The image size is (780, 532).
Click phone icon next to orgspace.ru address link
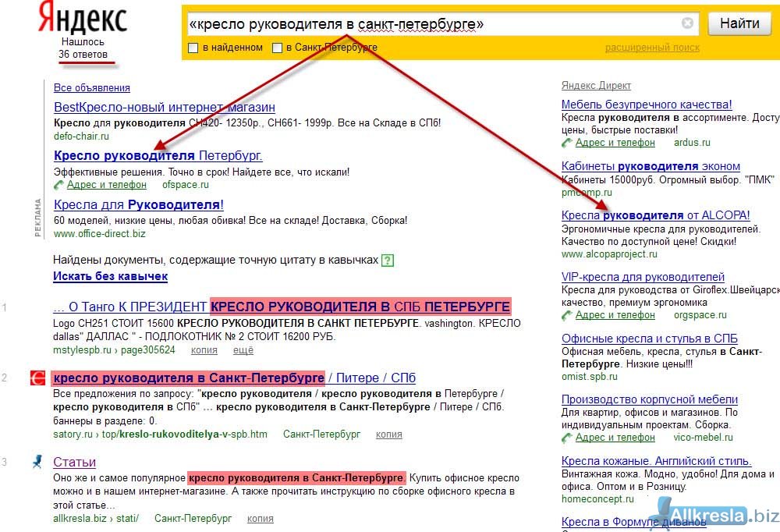point(566,315)
